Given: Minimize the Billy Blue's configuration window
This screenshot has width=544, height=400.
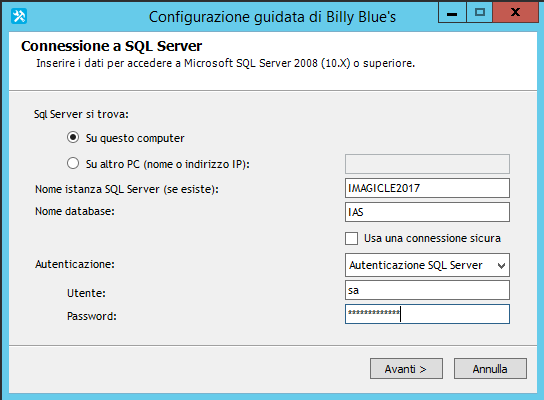Looking at the screenshot, I should (x=452, y=13).
